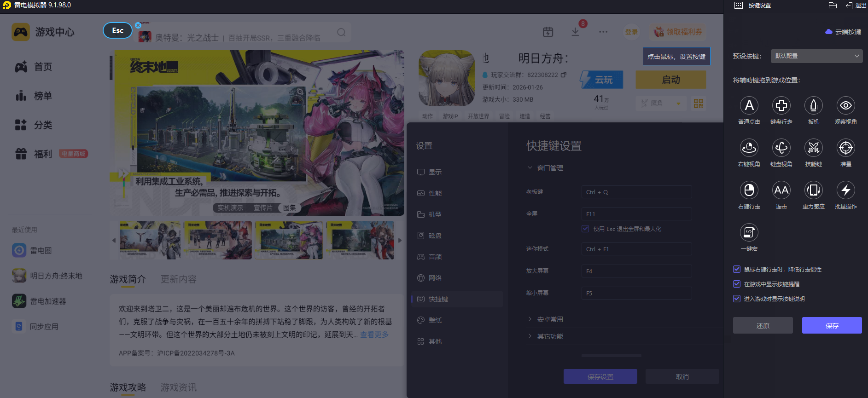This screenshot has height=398, width=868.
Task: Choose the 批量操作 lightning icon
Action: point(846,190)
